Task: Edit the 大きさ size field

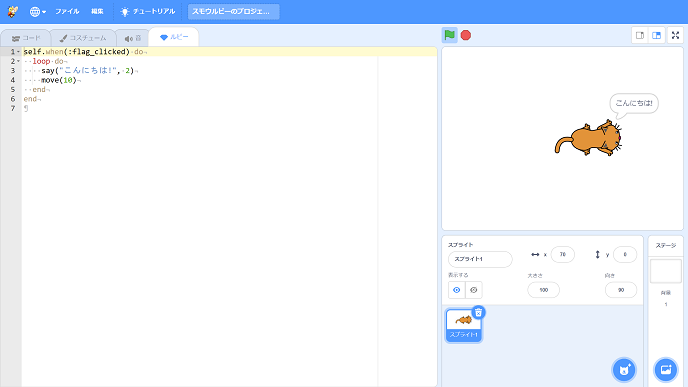Action: tap(544, 290)
